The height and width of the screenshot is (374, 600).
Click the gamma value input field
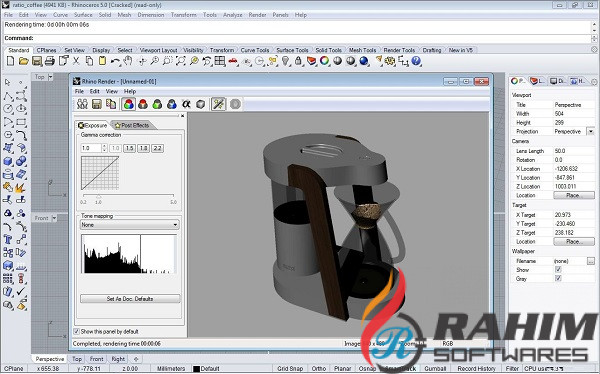pos(91,148)
